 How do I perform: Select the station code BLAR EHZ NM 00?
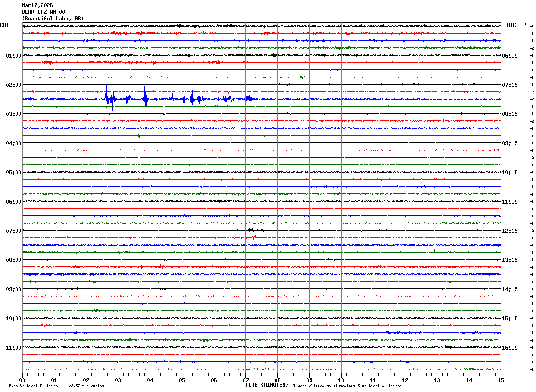click(43, 12)
